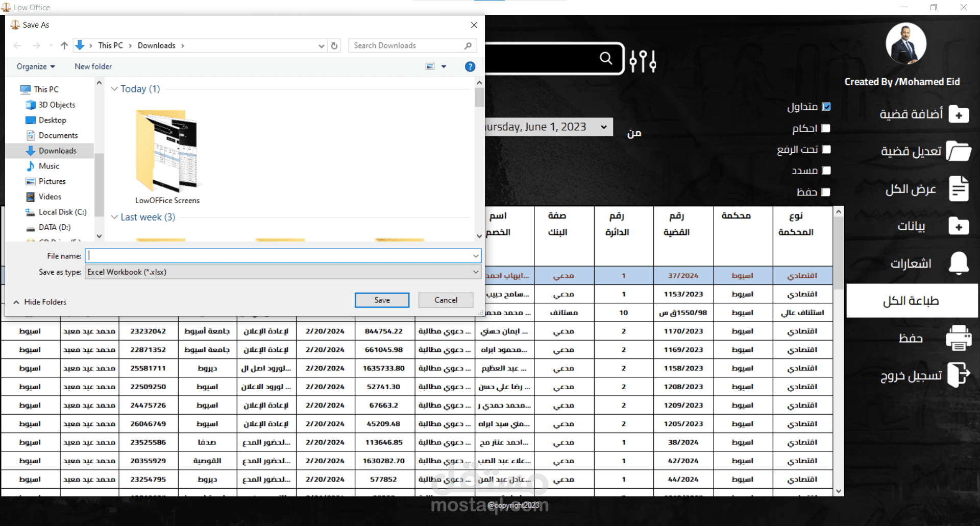Select the amount cell 844754.22
Screen dimensions: 980x526
(384, 331)
